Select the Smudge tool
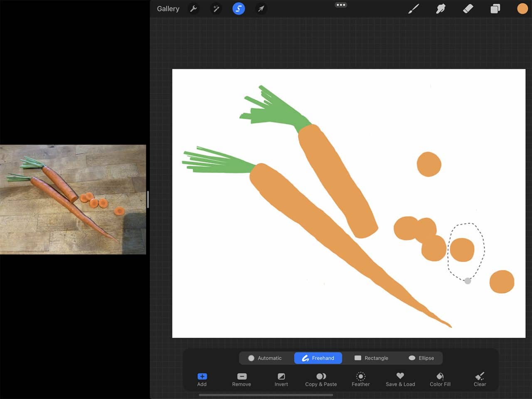This screenshot has width=532, height=399. [x=441, y=8]
